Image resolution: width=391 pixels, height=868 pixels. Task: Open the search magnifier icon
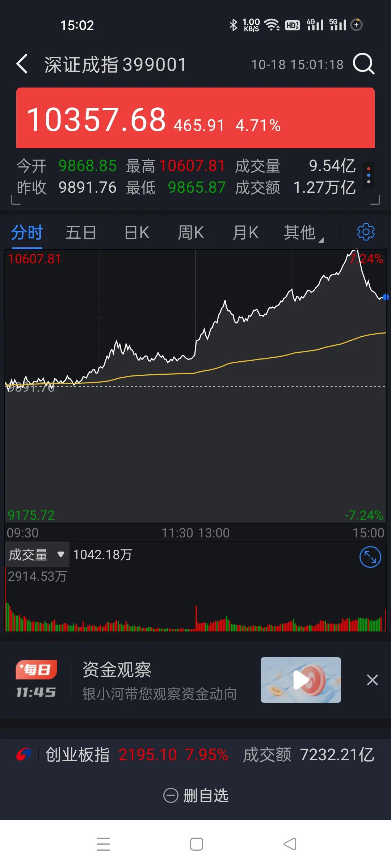tap(363, 64)
